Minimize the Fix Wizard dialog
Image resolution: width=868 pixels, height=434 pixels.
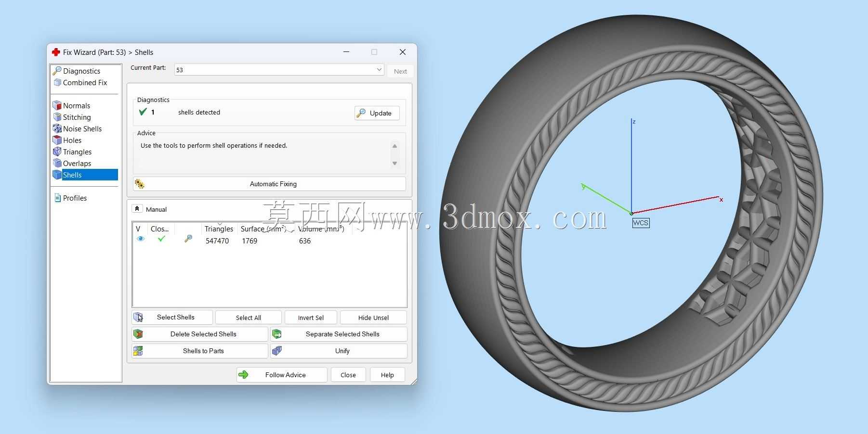tap(346, 52)
